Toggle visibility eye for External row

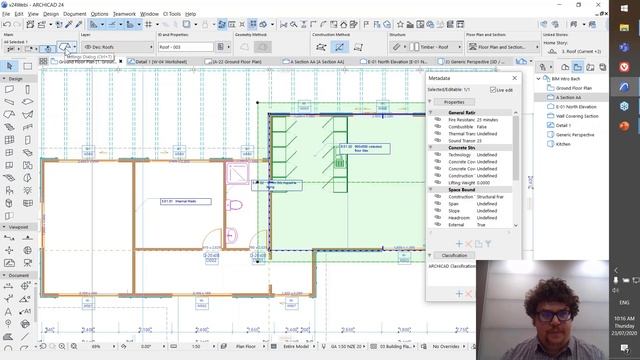pos(438,224)
